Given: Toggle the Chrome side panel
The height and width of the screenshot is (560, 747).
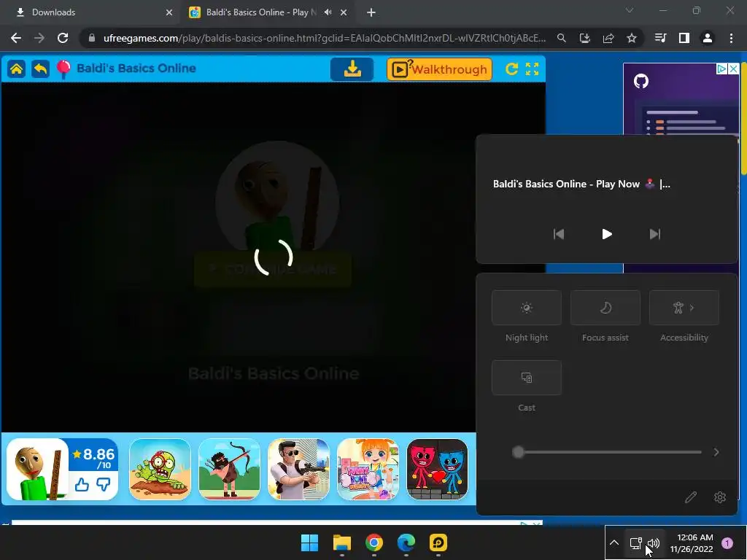Looking at the screenshot, I should (x=684, y=38).
